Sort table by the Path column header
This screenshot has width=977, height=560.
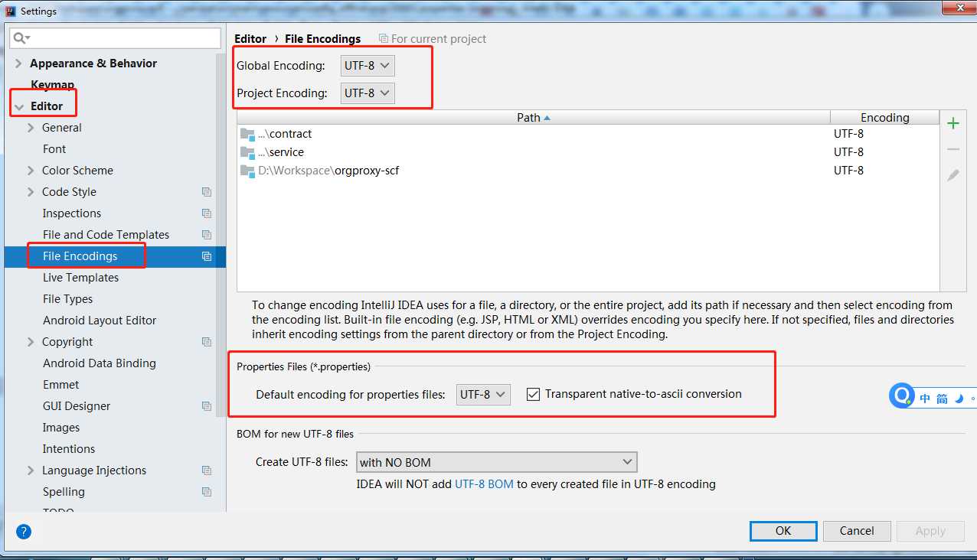tap(534, 117)
